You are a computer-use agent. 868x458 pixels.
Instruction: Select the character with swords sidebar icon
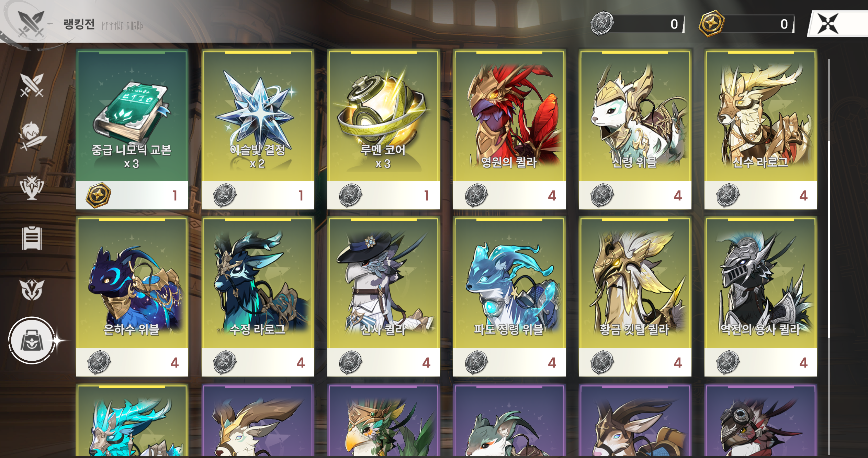[x=32, y=136]
